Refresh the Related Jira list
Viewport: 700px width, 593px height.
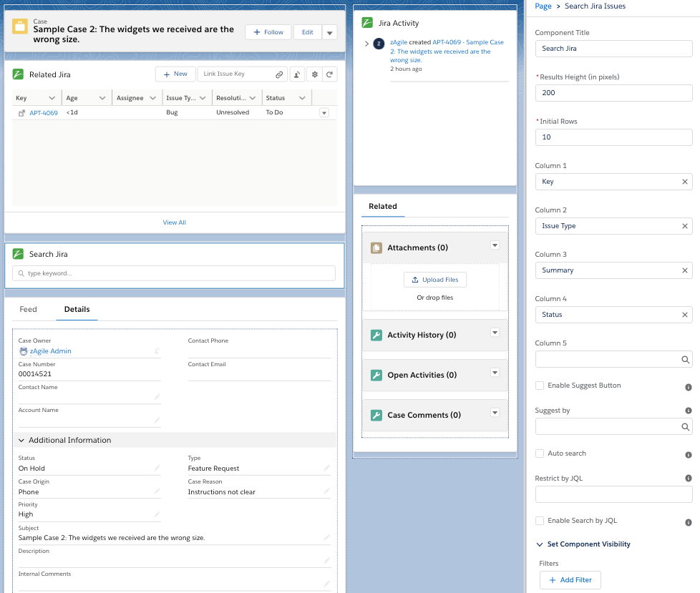(329, 74)
